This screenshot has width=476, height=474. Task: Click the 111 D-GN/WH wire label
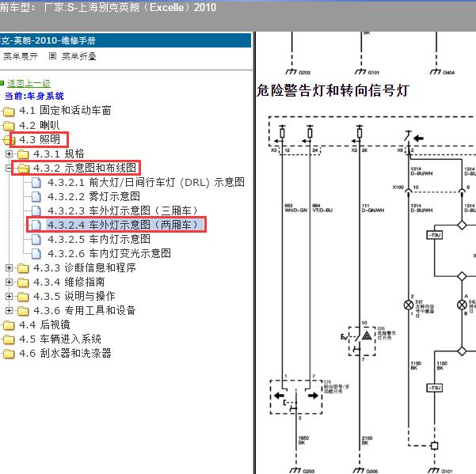click(373, 208)
